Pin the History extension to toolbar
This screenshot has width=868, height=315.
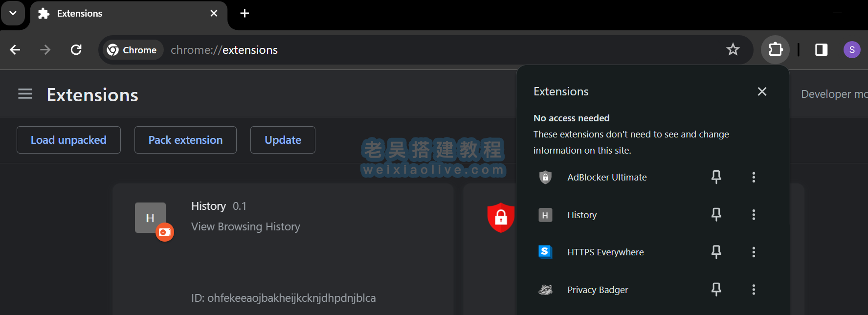click(716, 215)
